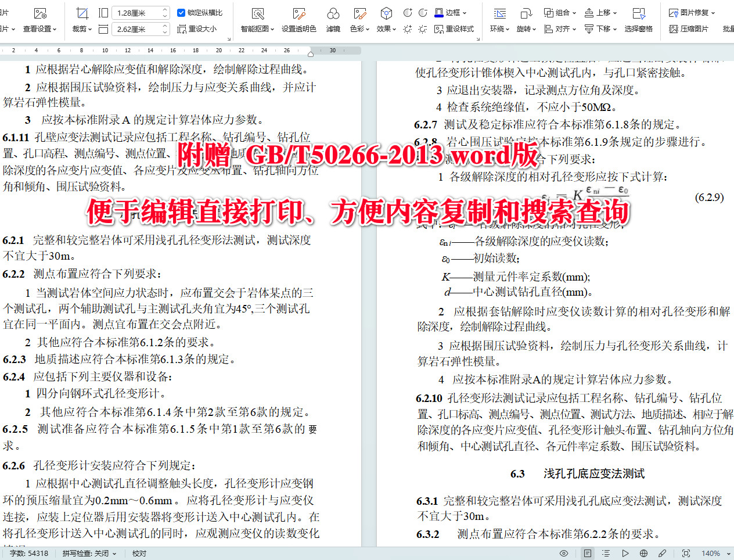Click the 对齐 align icon
Screen dimensions: 734x560
[x=549, y=28]
